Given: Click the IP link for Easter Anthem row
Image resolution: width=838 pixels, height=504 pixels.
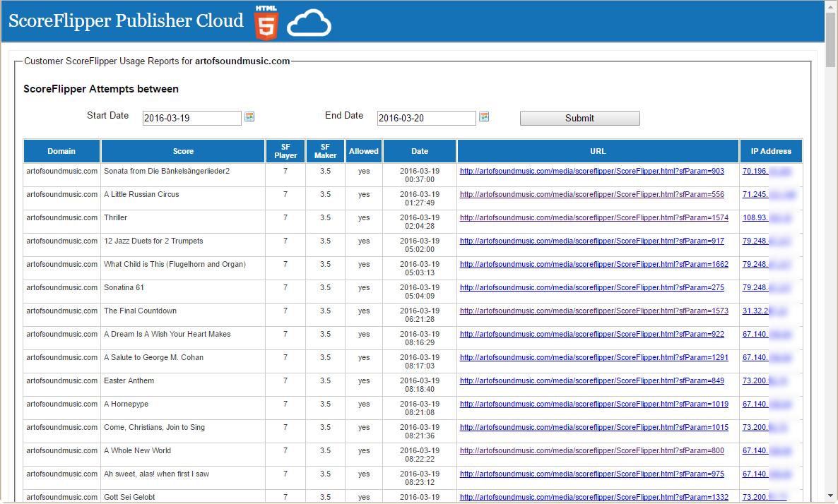Looking at the screenshot, I should (x=765, y=381).
